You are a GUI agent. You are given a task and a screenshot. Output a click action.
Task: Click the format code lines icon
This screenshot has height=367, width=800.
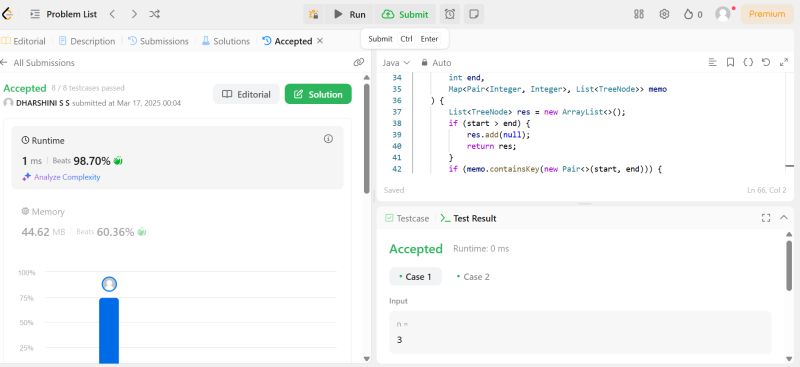click(713, 62)
